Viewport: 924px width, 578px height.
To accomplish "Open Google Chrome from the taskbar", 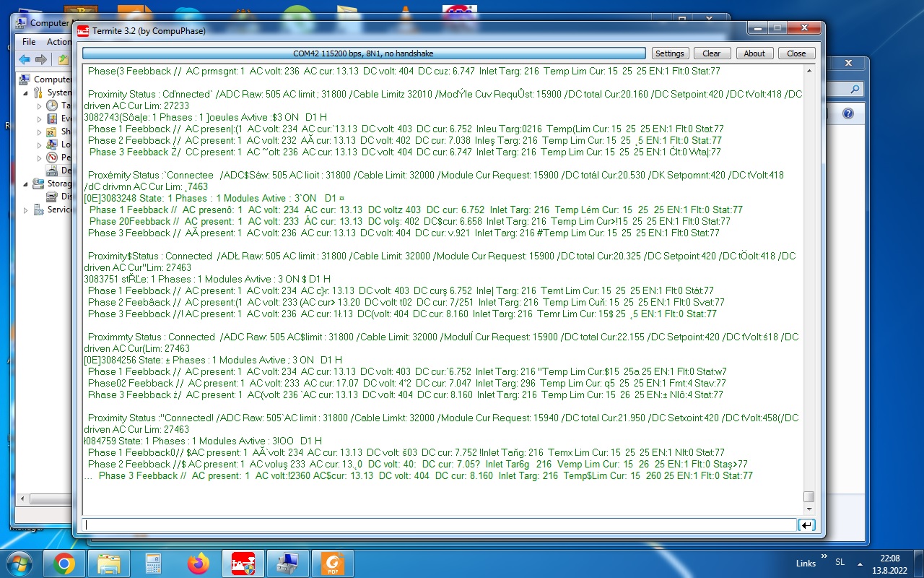I will [64, 563].
